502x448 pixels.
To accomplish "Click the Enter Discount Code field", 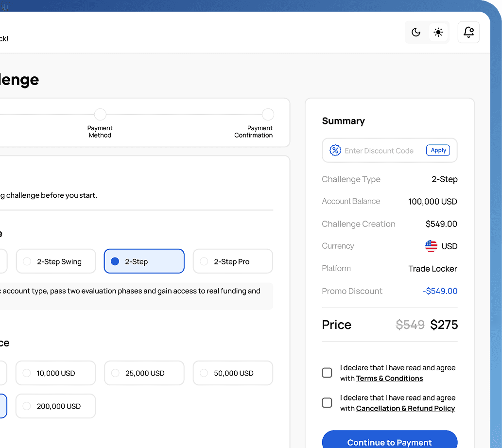I will [379, 151].
